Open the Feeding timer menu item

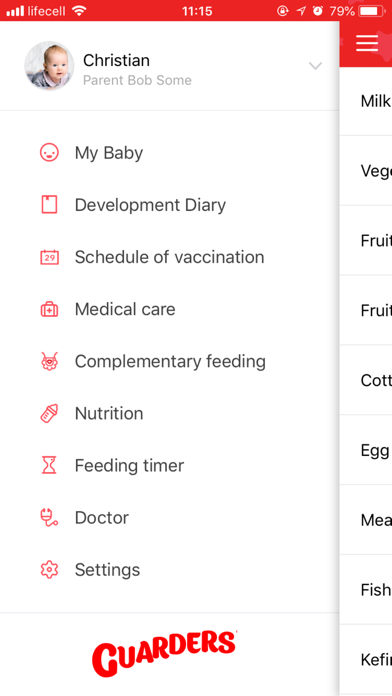170,466
